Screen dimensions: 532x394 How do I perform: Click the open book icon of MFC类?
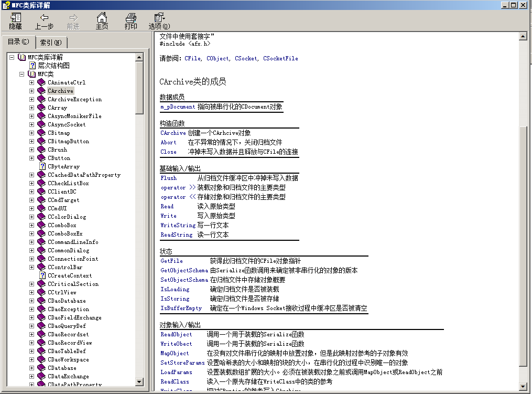31,73
